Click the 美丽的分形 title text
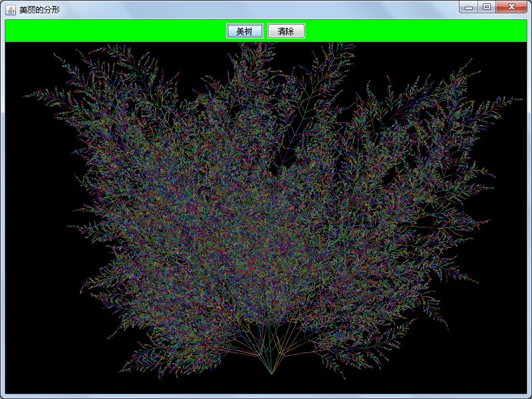Viewport: 532px width, 399px height. 39,10
